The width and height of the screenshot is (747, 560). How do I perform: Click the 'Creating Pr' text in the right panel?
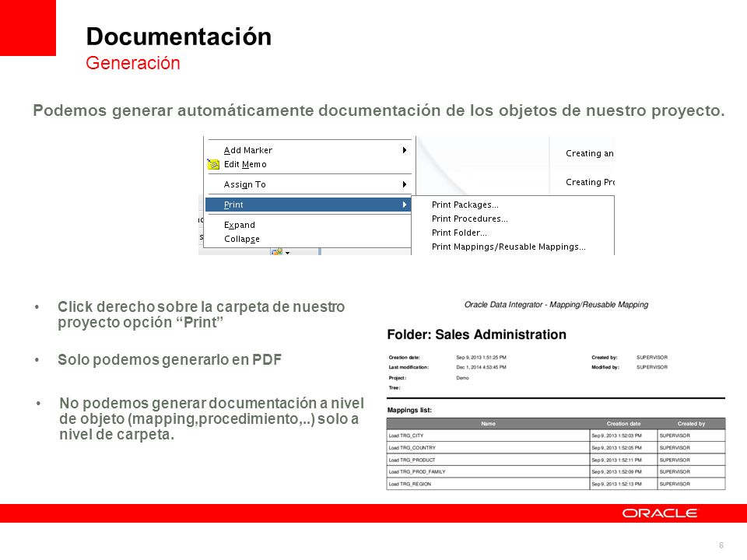590,182
